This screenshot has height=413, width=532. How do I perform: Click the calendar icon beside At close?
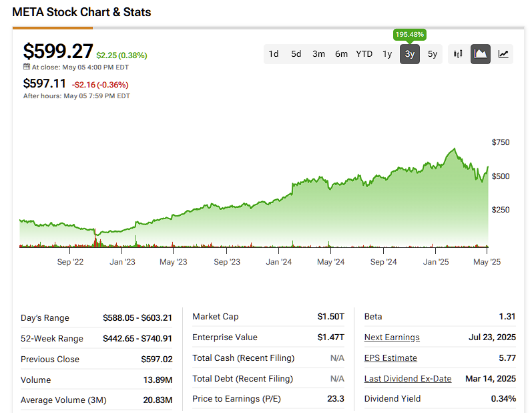point(27,67)
